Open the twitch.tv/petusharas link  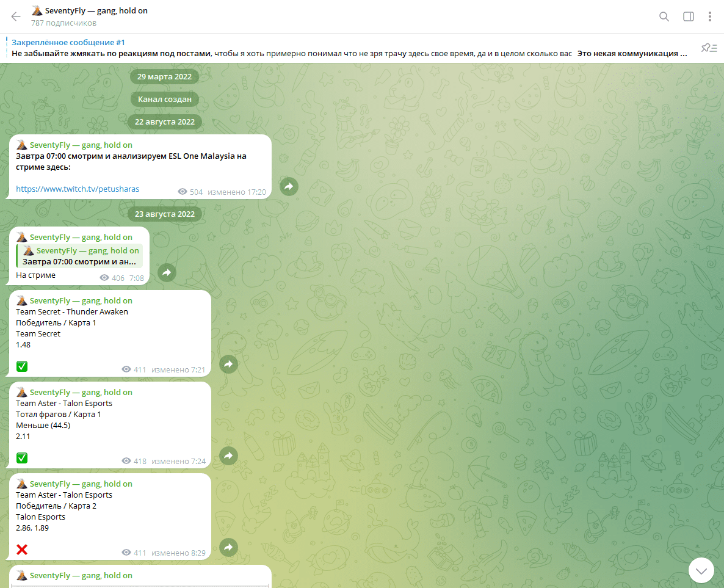click(x=78, y=189)
